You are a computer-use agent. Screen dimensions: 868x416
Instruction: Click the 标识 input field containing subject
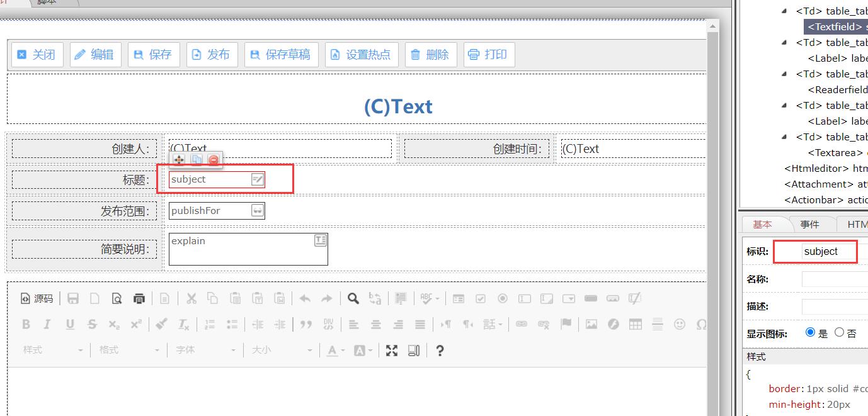pos(828,252)
